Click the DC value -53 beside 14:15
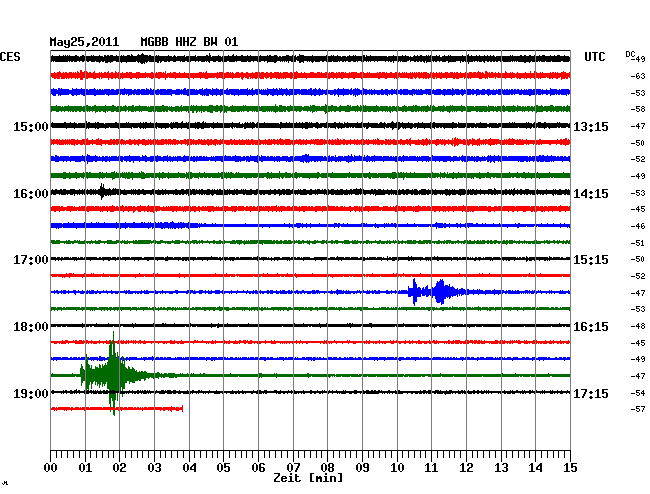650x494 pixels. pos(638,193)
